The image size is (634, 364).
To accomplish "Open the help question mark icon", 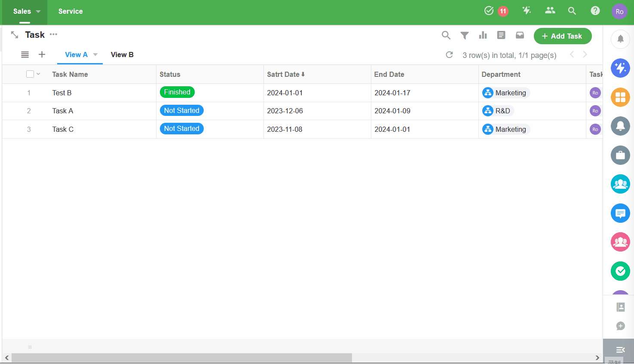I will (x=595, y=11).
